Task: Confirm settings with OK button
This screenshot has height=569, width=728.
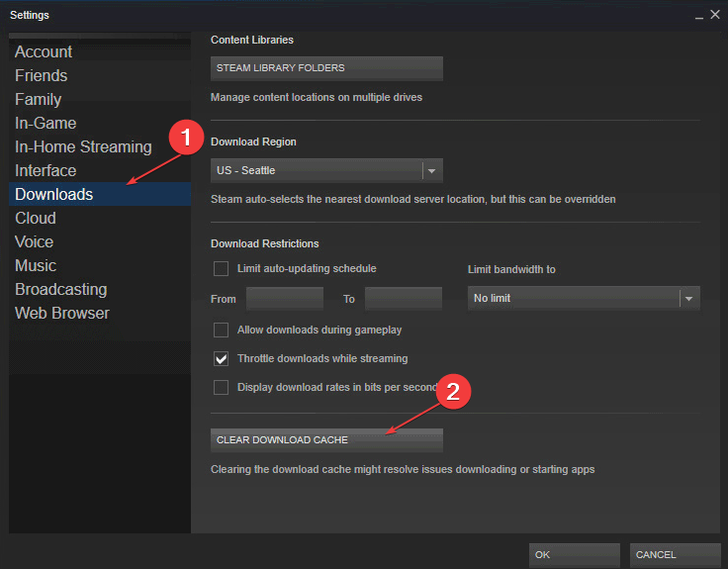Action: coord(574,554)
